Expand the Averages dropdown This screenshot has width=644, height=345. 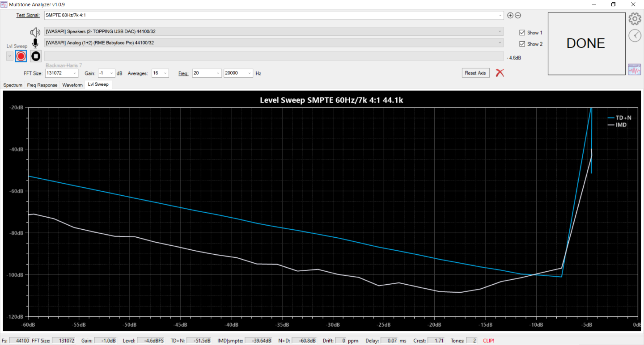pos(165,73)
